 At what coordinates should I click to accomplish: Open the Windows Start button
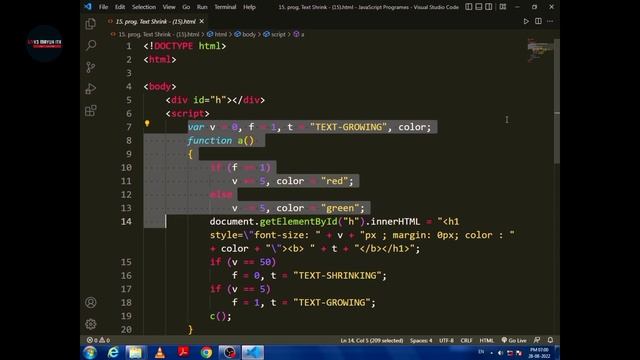(89, 352)
